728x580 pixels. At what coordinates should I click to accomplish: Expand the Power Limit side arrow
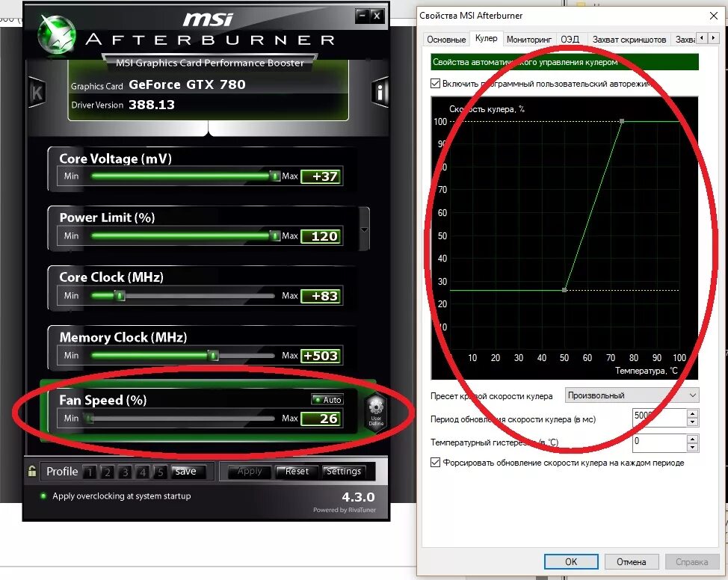pos(365,229)
